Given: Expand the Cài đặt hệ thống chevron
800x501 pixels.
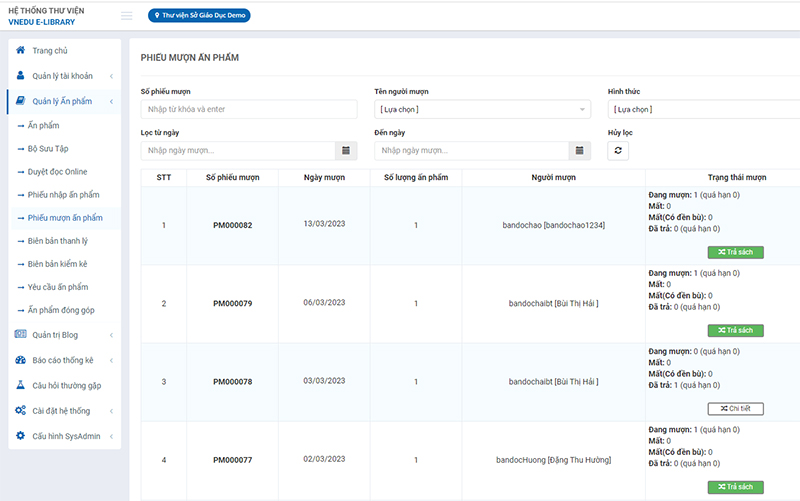Looking at the screenshot, I should click(x=111, y=411).
